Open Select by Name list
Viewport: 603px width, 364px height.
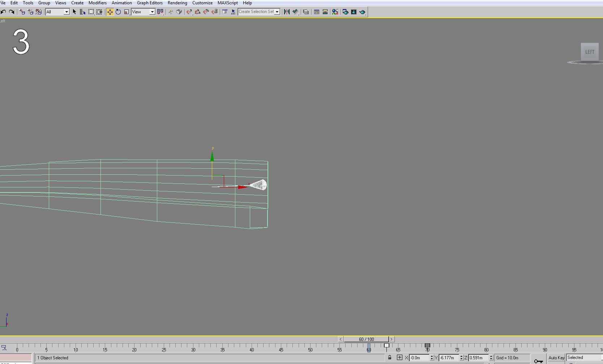coord(82,12)
